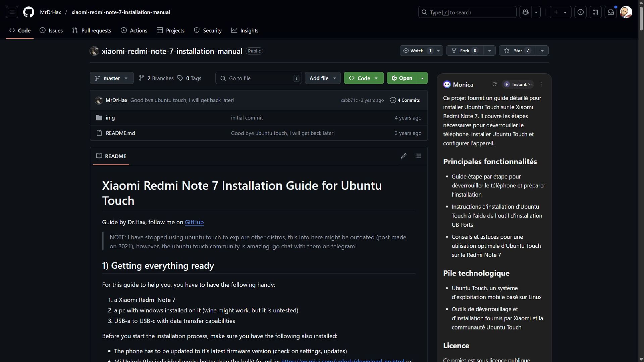Click the tags label icon

[180, 78]
